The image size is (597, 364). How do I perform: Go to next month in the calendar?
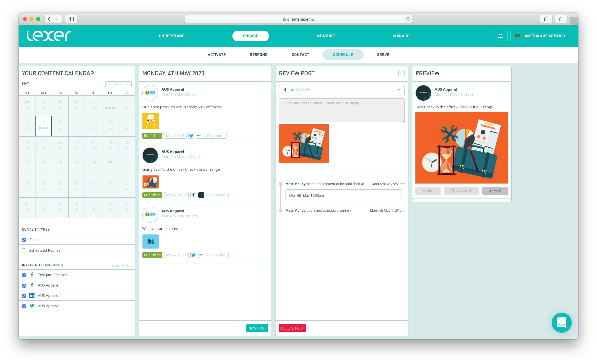coord(128,84)
